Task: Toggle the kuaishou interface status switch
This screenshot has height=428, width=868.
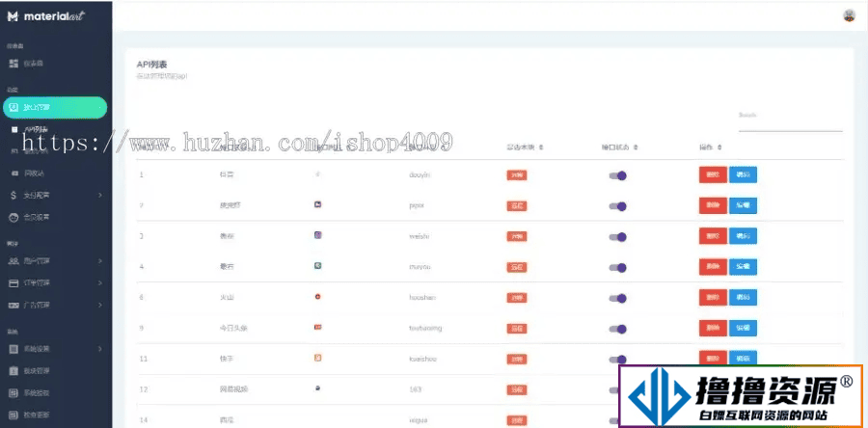Action: [618, 360]
